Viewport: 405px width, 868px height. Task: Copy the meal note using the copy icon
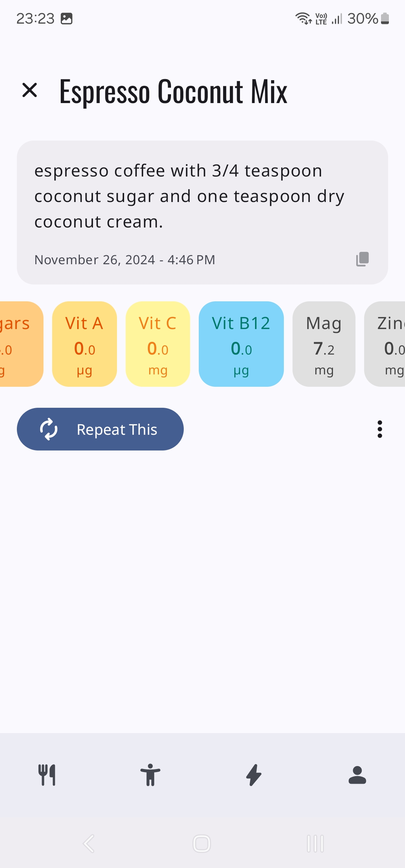(x=361, y=259)
